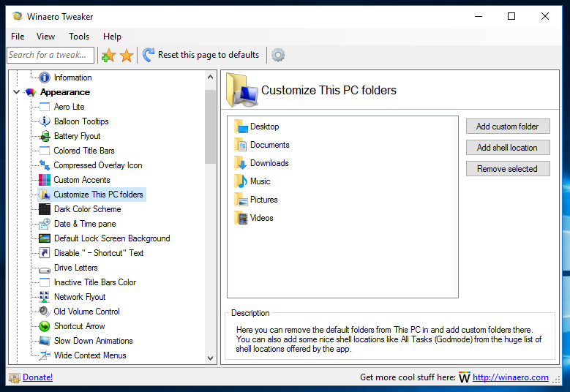
Task: Select the Shortcut Arrow tree entry text
Action: (x=79, y=326)
